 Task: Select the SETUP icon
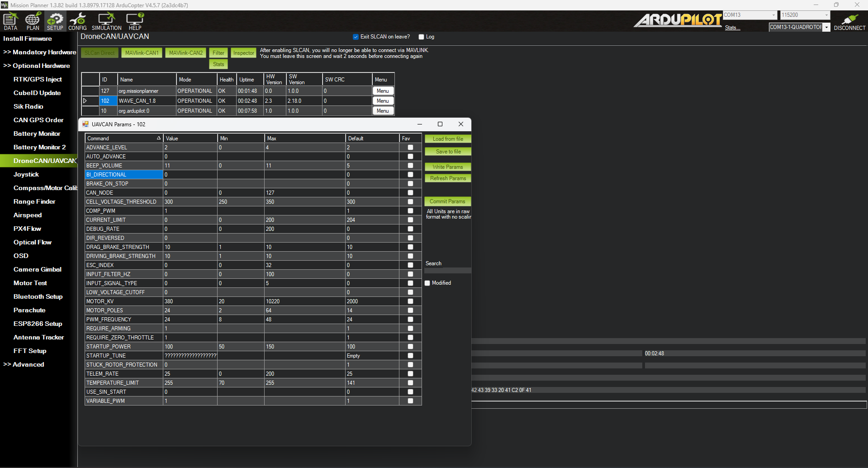pyautogui.click(x=55, y=21)
